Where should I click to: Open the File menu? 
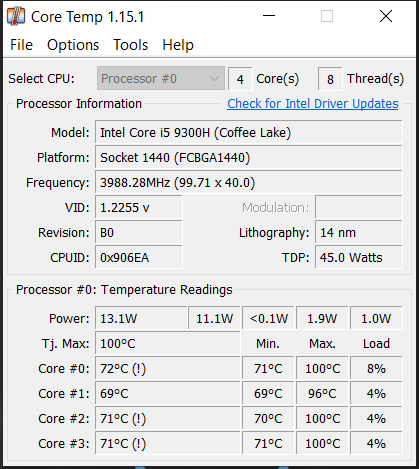(21, 45)
